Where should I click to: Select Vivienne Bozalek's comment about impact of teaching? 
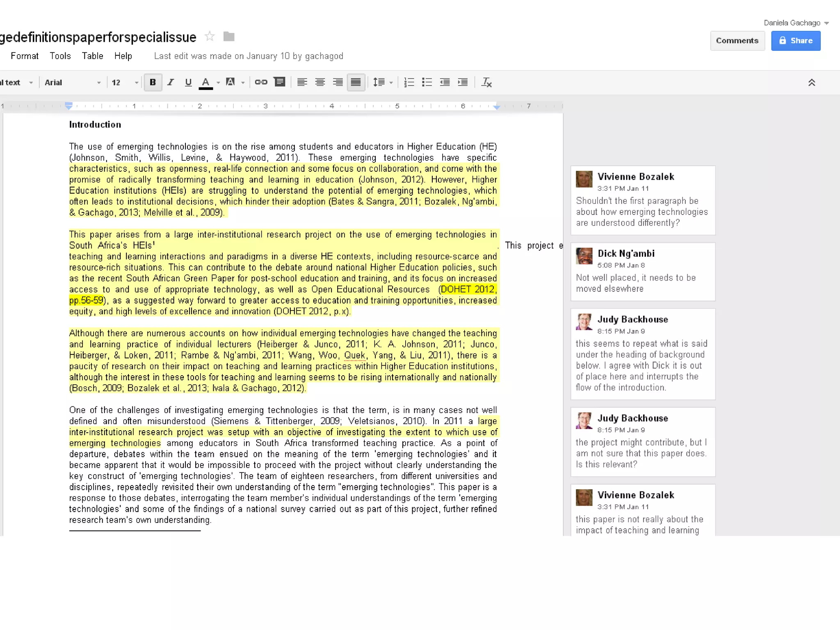(643, 510)
